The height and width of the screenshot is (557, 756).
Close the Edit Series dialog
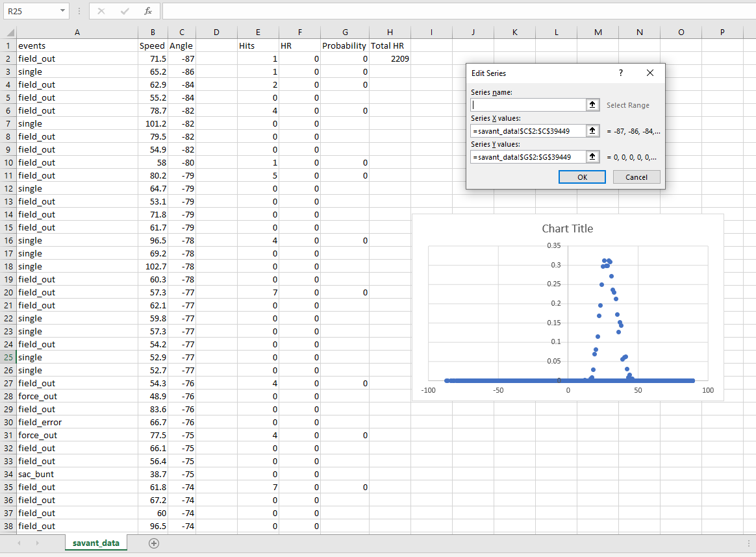[x=650, y=73]
